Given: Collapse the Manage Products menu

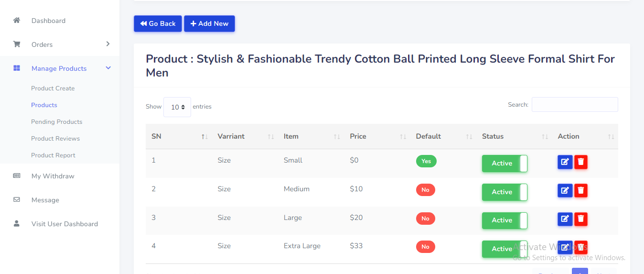Looking at the screenshot, I should (108, 68).
